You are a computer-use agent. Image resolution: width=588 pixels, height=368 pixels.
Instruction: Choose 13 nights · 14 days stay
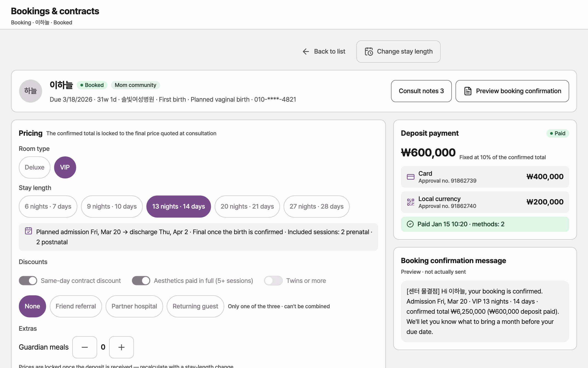pyautogui.click(x=179, y=206)
